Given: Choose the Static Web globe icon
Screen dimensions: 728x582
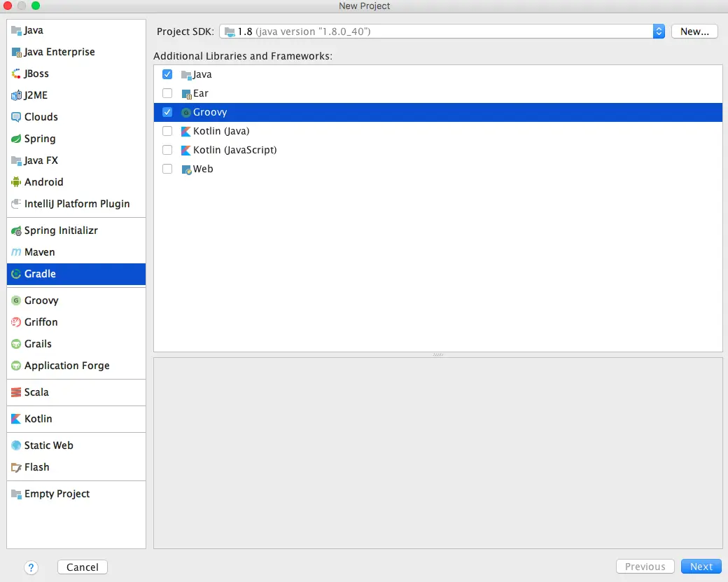Looking at the screenshot, I should pyautogui.click(x=16, y=445).
